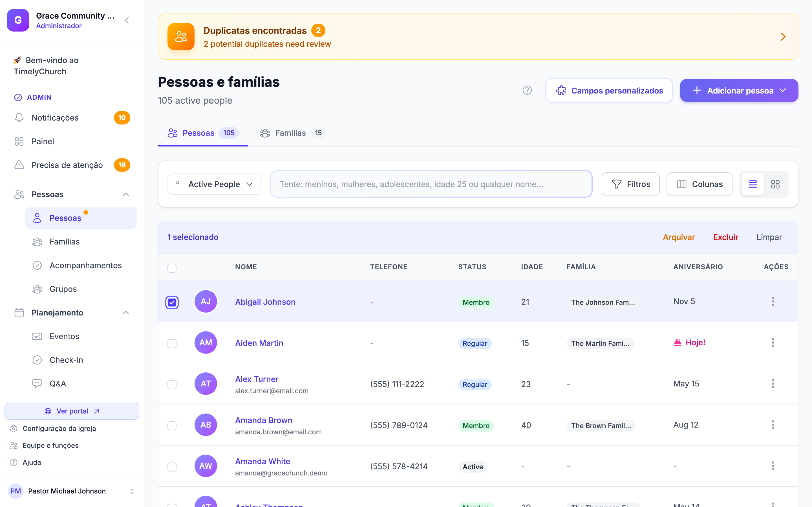Click the Notificações bell icon
This screenshot has height=507, width=812.
pos(19,118)
